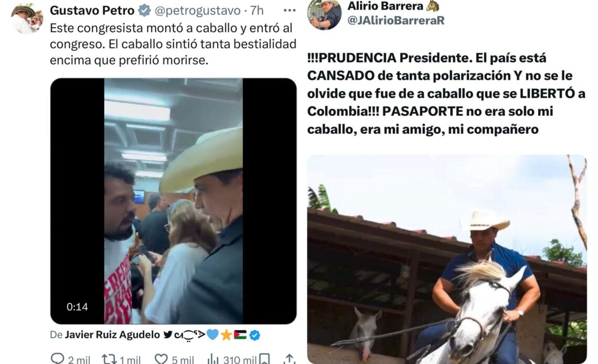Open the @JAlirioBarreraR handle link
Screen dimensions: 598x364
click(x=396, y=20)
